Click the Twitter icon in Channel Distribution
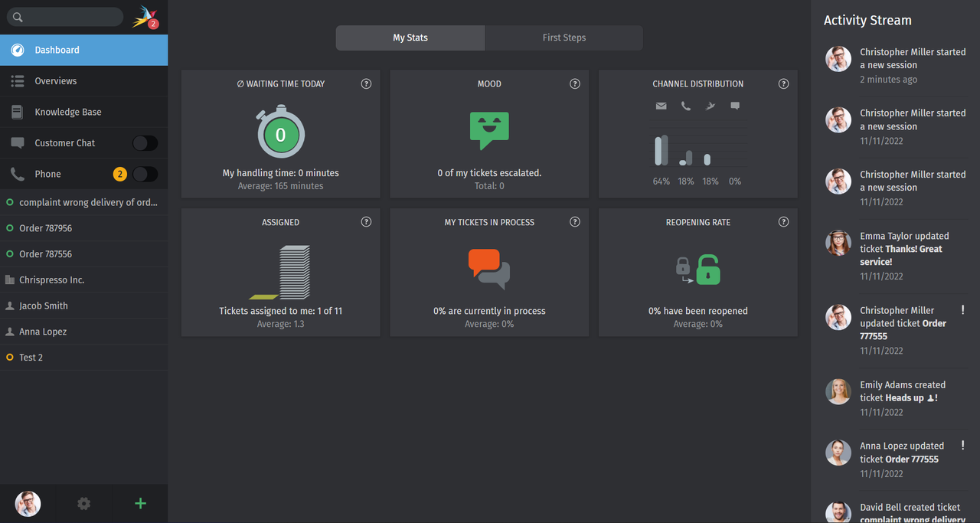 point(710,106)
